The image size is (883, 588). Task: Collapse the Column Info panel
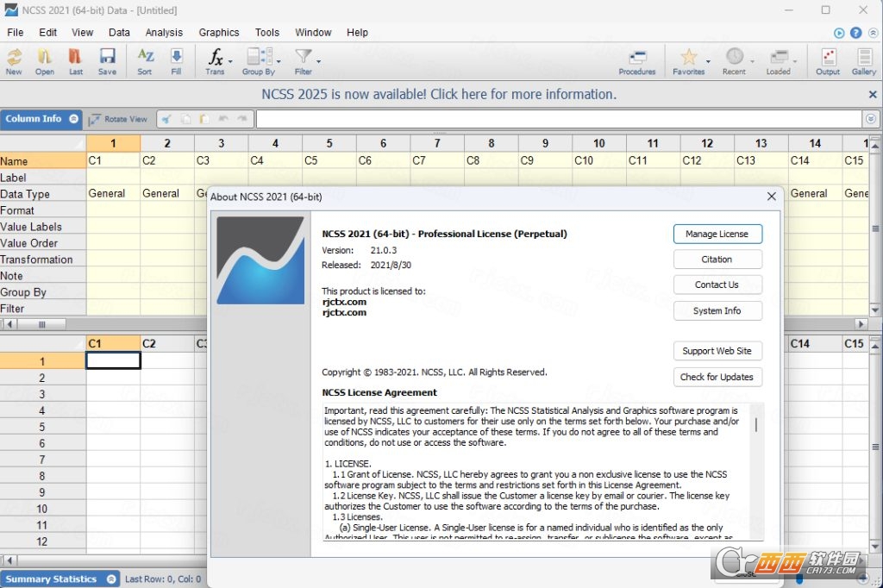74,118
